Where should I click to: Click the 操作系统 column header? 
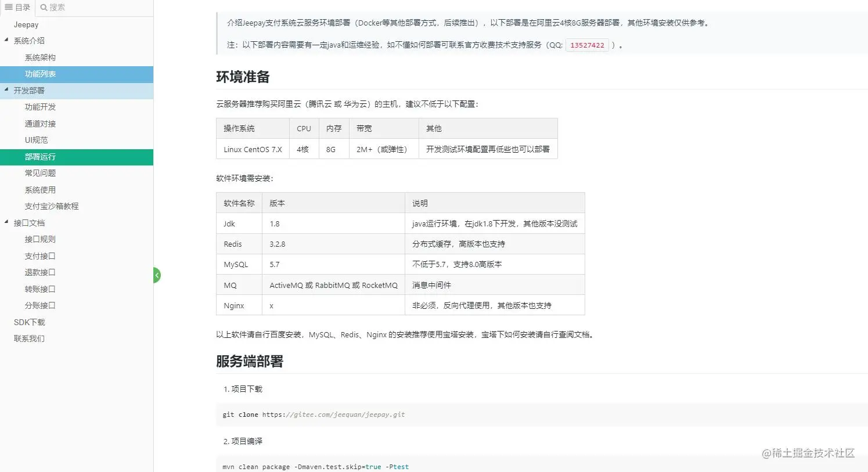point(253,129)
